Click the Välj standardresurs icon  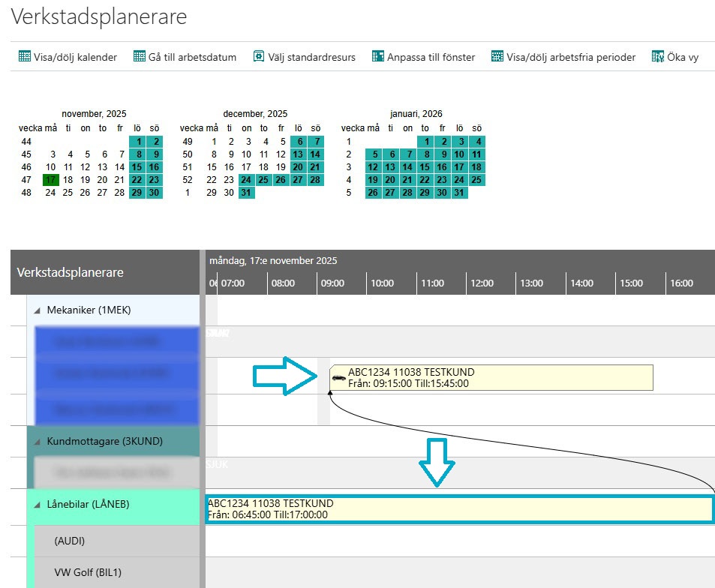pos(259,56)
